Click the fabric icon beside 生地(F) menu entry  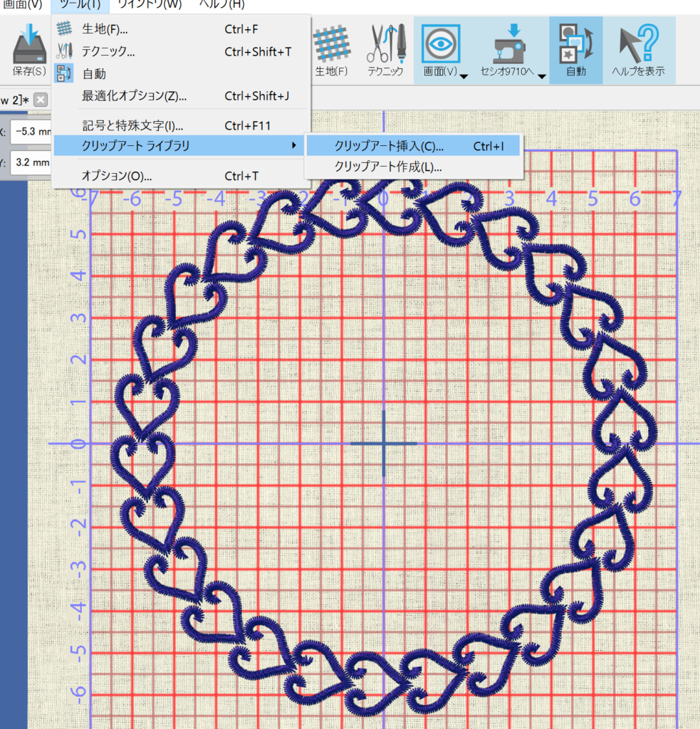coord(65,29)
